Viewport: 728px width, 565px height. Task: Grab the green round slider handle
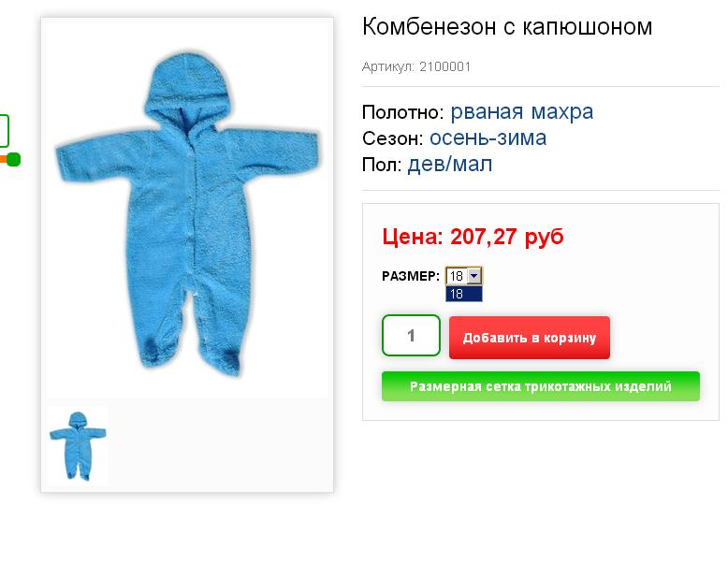point(13,159)
